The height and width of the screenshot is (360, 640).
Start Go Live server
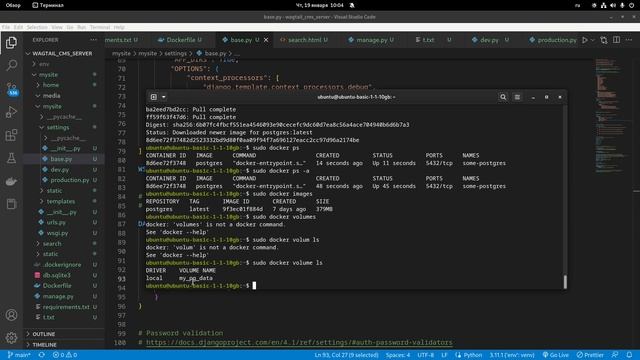[x=555, y=355]
